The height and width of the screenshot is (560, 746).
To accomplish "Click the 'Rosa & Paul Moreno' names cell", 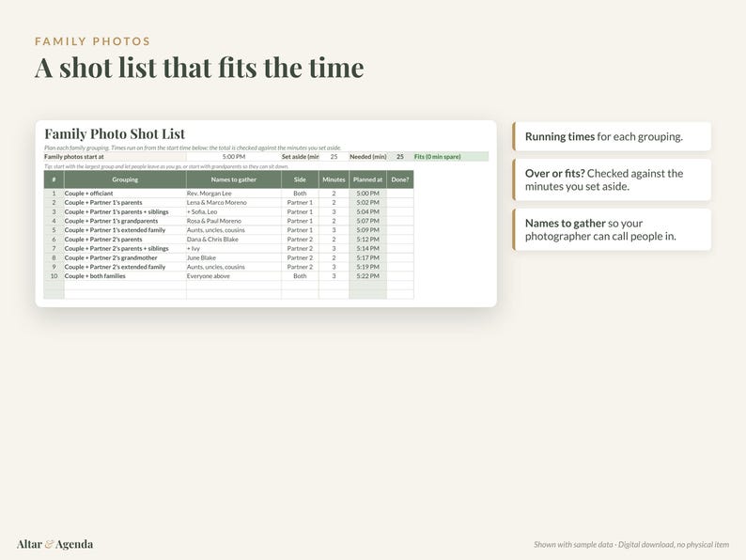I will coord(234,221).
